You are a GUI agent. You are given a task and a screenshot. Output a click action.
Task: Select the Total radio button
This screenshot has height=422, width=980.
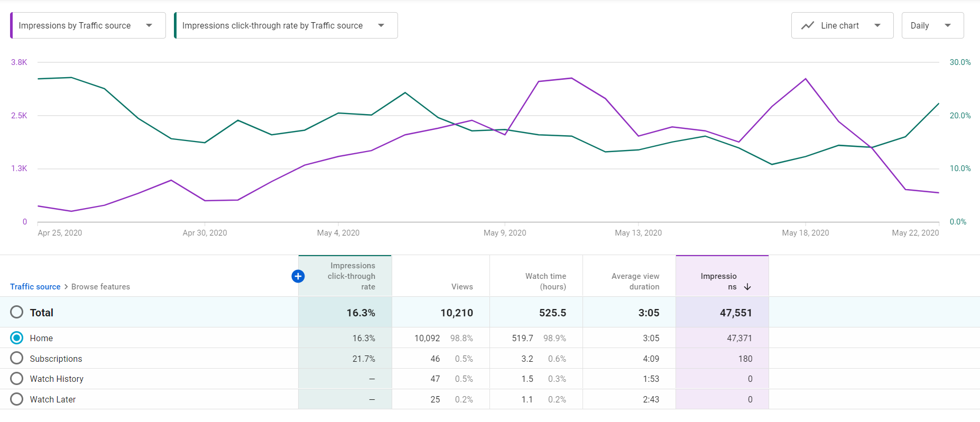point(17,312)
